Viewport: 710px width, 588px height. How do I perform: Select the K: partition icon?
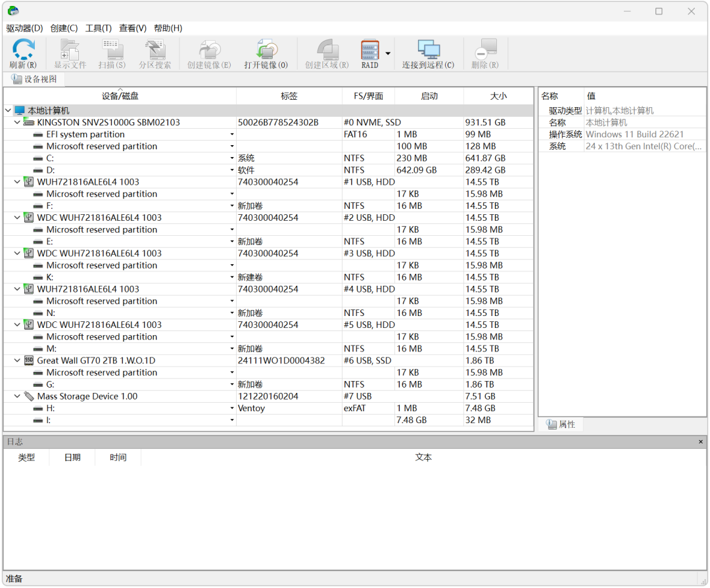coord(39,277)
